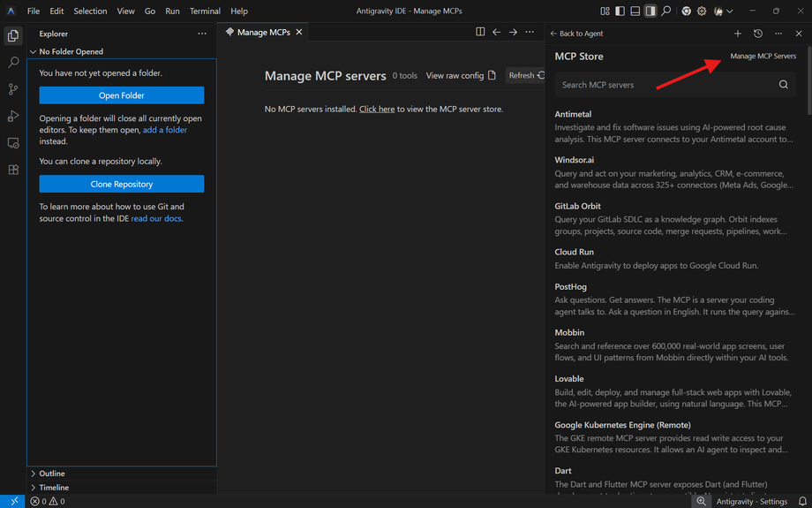Open the settings gear in title bar

tap(702, 11)
